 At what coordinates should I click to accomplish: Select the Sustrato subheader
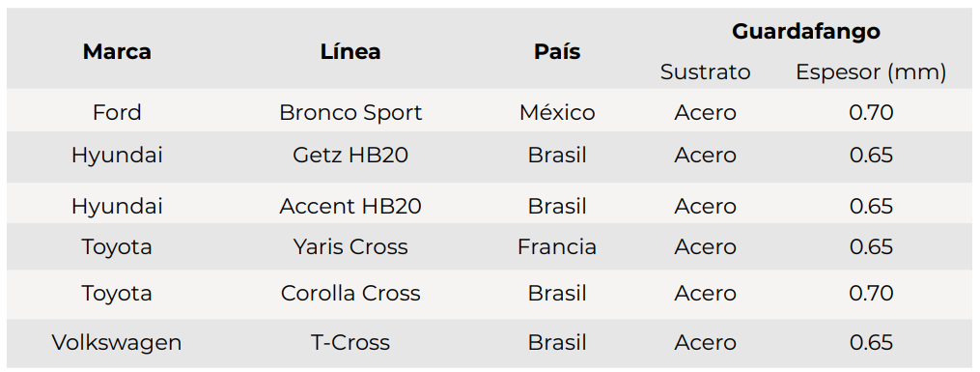pos(705,72)
